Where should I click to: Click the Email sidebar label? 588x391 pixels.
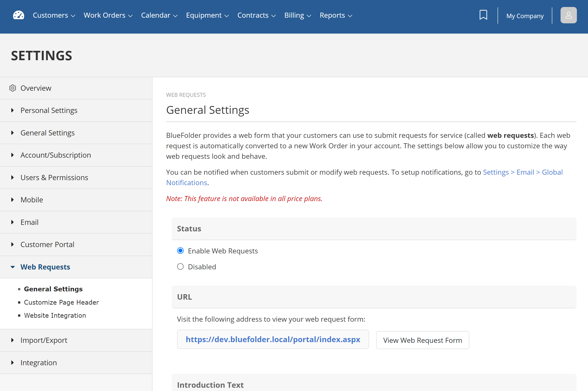pos(29,222)
